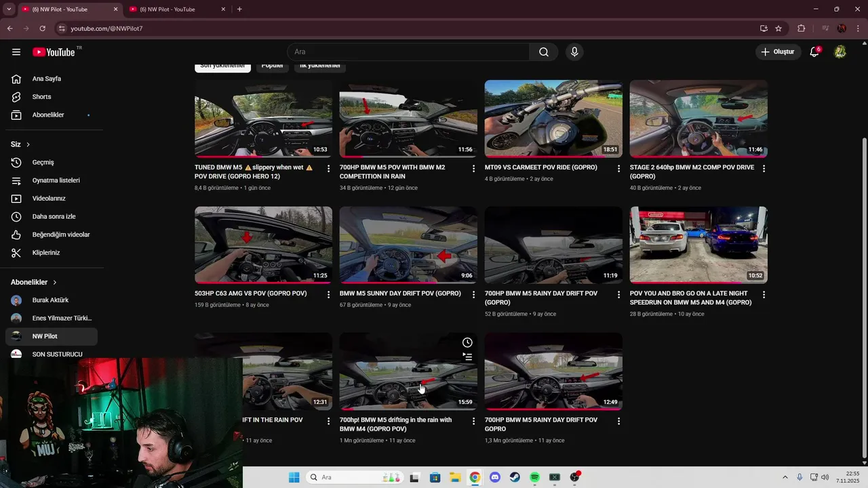
Task: Open options for TUNED BMW M5 slippery video
Action: 328,168
